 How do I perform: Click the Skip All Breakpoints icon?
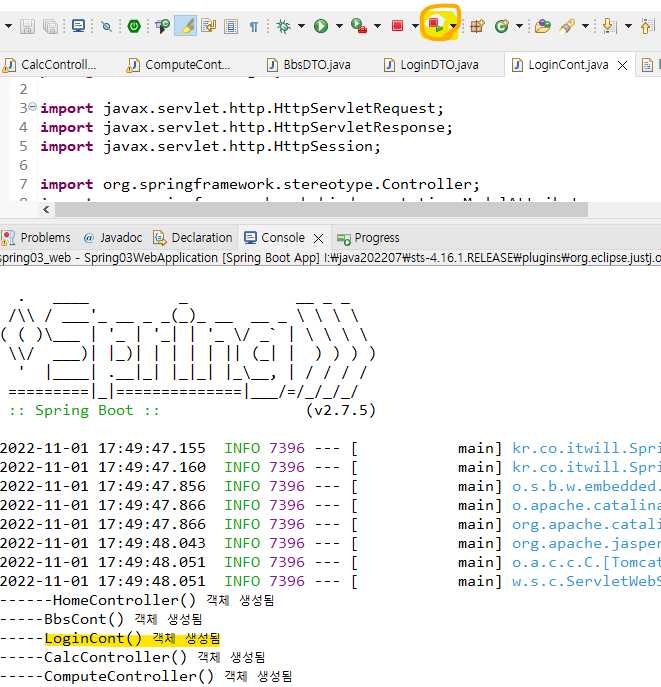coord(106,26)
